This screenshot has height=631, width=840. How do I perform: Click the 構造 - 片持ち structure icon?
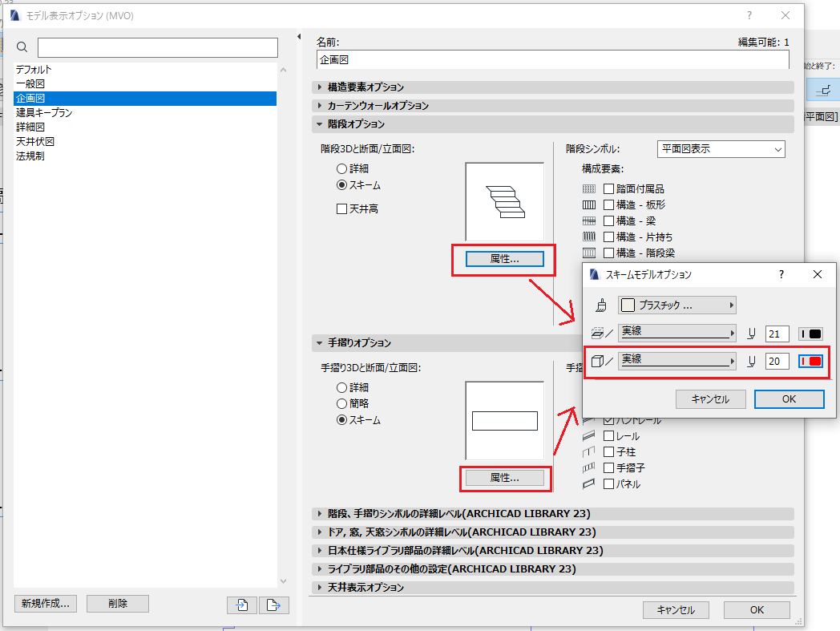[589, 237]
